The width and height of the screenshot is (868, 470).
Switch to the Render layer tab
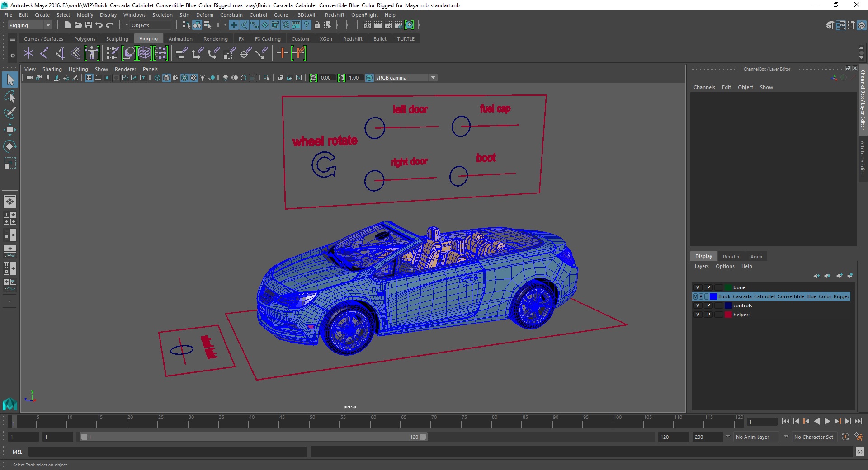pyautogui.click(x=731, y=257)
